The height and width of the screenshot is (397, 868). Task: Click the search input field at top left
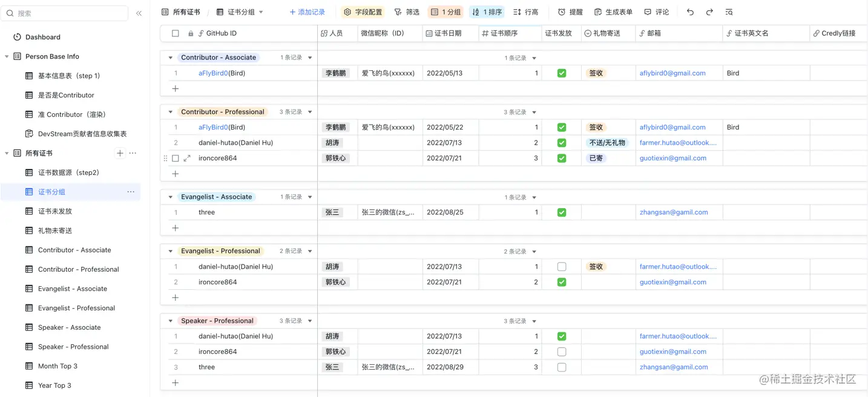tap(64, 13)
